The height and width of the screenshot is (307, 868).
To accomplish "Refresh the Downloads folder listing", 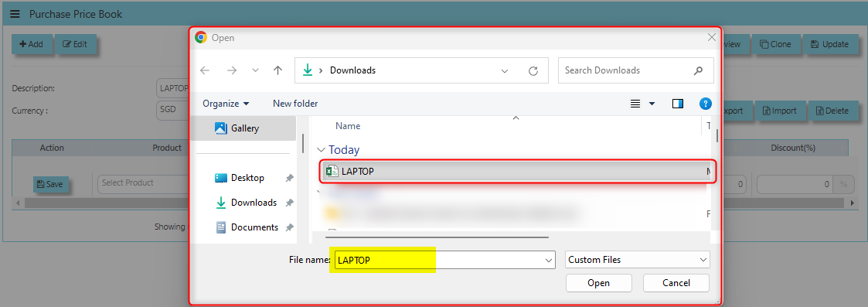I will pos(533,70).
